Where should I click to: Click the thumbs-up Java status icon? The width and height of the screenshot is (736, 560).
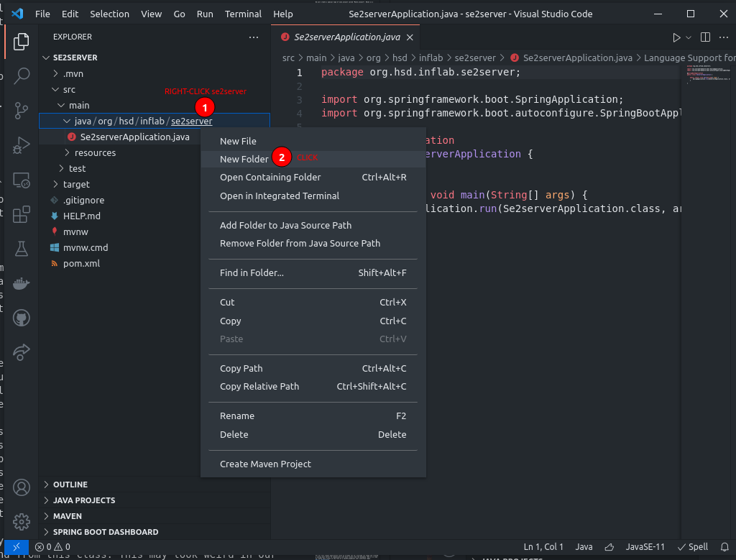pos(609,547)
